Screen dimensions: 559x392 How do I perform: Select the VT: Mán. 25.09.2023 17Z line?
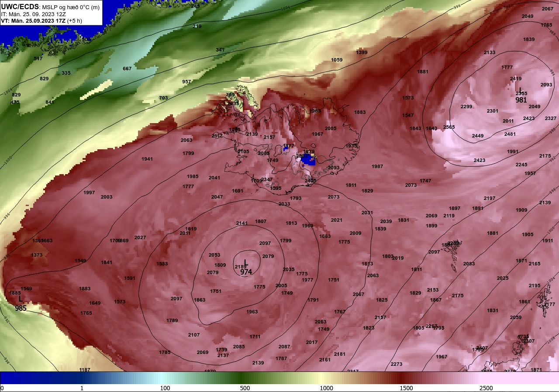point(41,21)
